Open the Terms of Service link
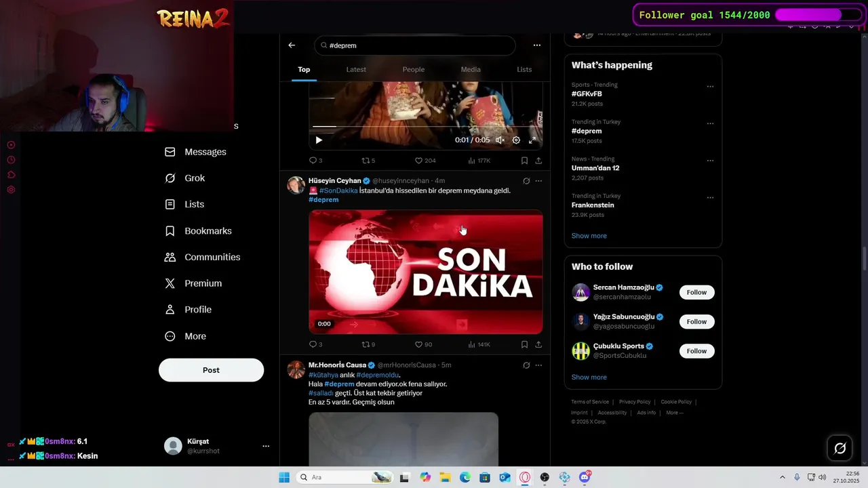Viewport: 868px width, 488px height. click(590, 402)
